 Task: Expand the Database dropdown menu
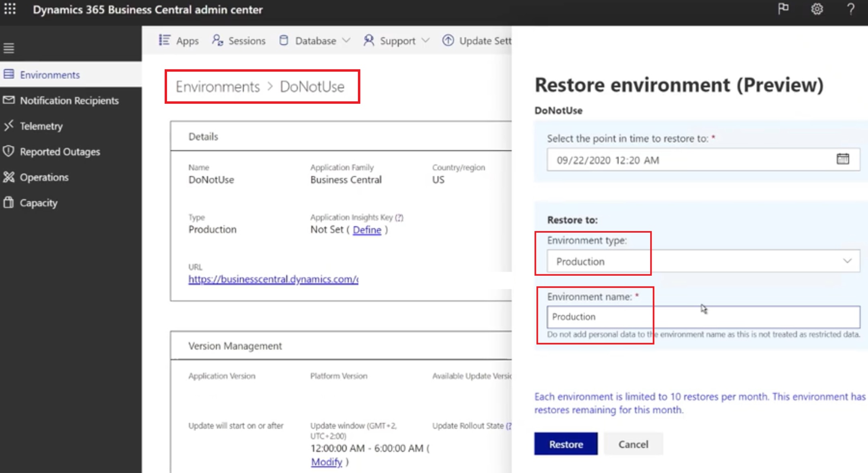click(315, 41)
